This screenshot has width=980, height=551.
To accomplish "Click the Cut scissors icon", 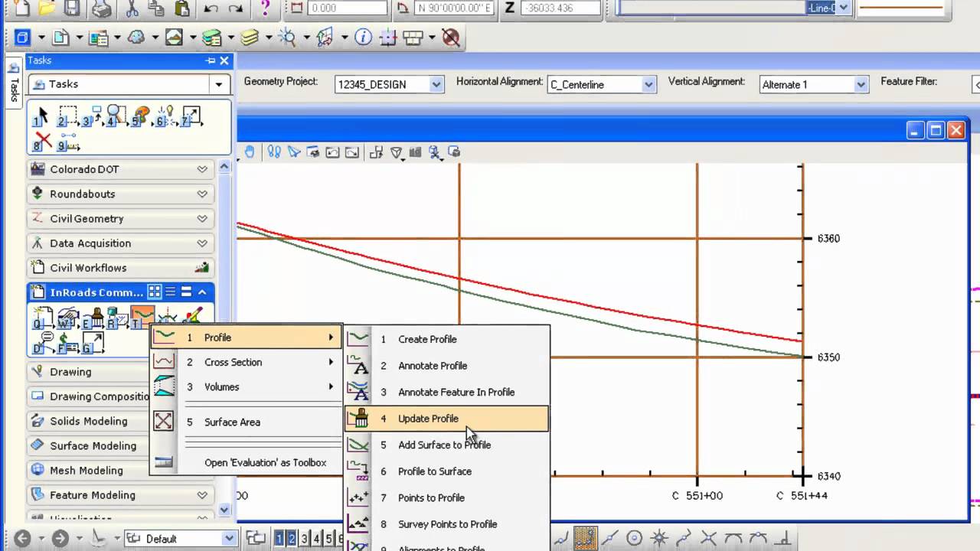I will pyautogui.click(x=132, y=8).
